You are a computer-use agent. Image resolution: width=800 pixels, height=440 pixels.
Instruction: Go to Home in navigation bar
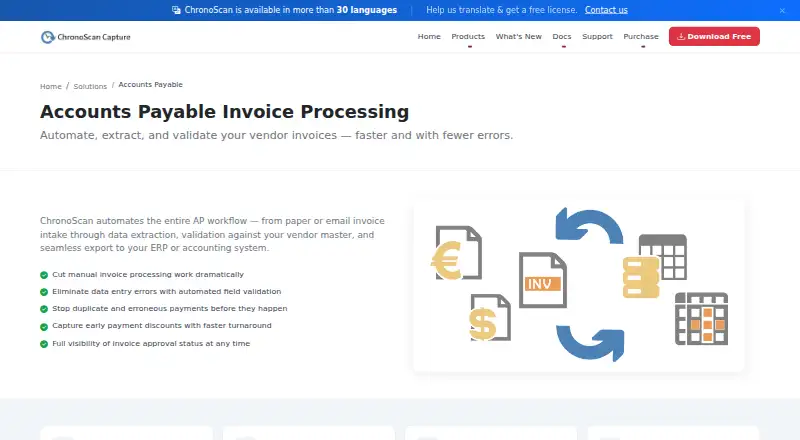429,37
